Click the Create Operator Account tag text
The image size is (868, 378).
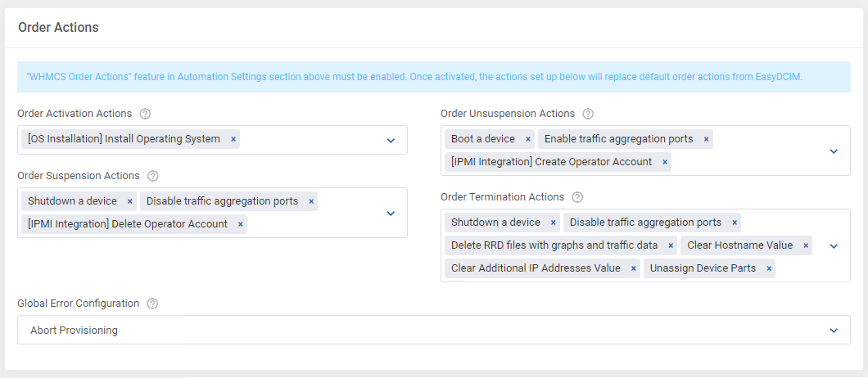point(551,162)
